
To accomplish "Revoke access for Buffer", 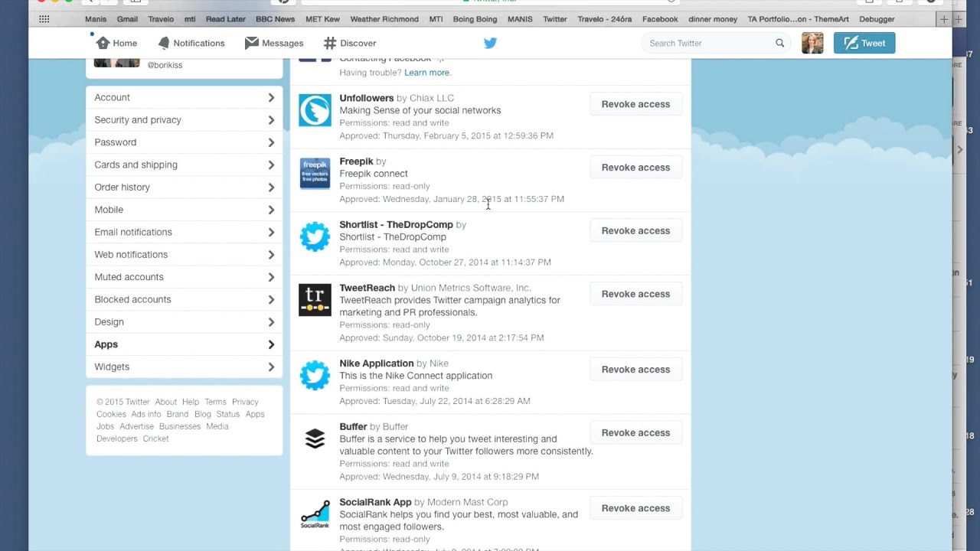I will [635, 432].
